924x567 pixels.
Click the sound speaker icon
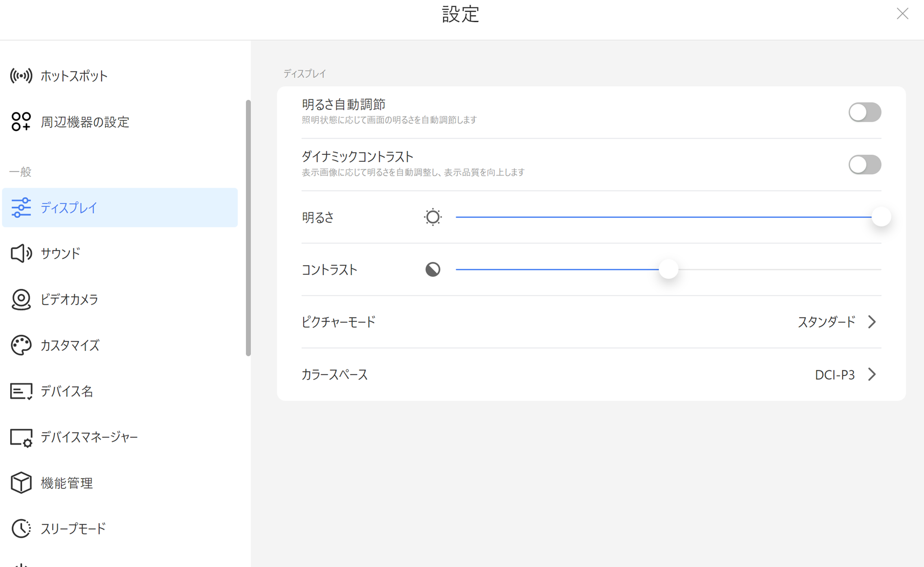(x=21, y=253)
